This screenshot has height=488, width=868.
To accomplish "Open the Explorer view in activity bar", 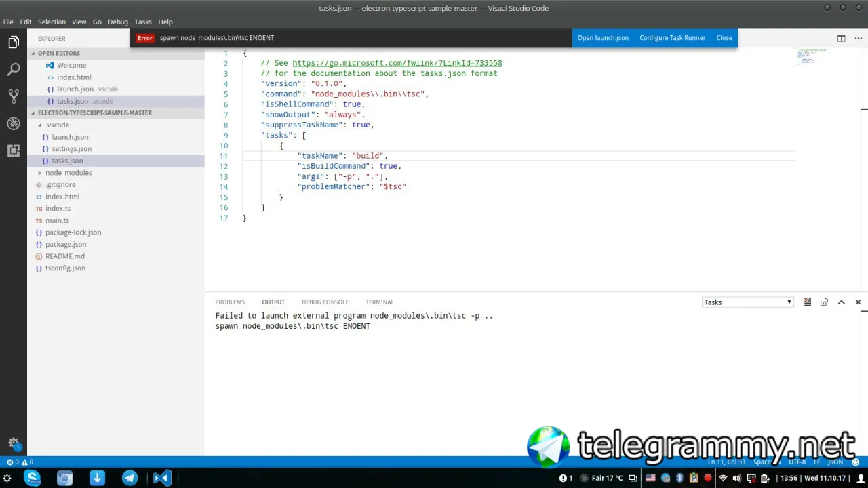I will (x=14, y=43).
